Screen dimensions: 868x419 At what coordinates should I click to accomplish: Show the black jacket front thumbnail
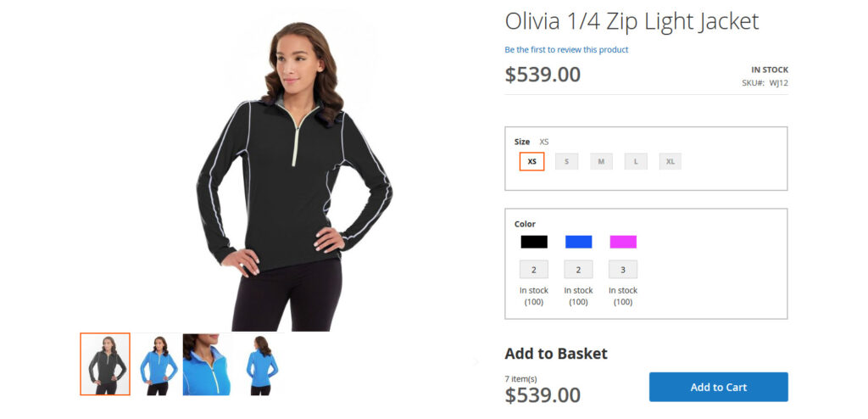pos(105,364)
